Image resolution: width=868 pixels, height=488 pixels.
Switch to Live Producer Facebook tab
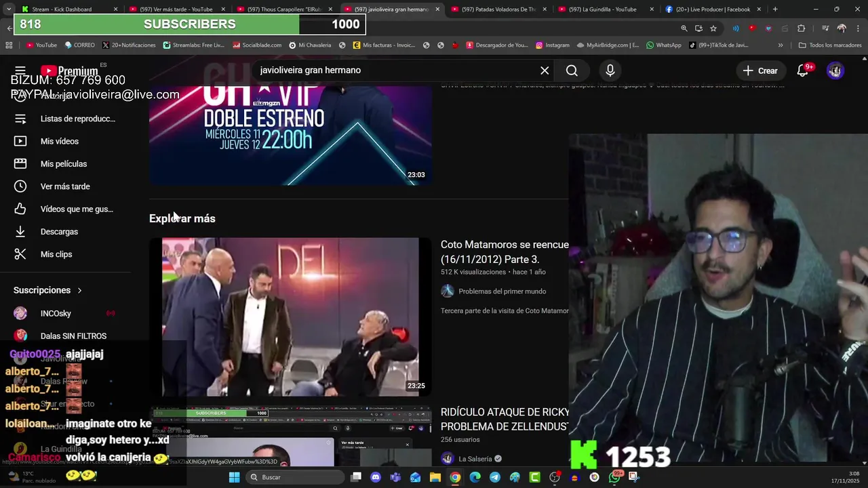[713, 9]
